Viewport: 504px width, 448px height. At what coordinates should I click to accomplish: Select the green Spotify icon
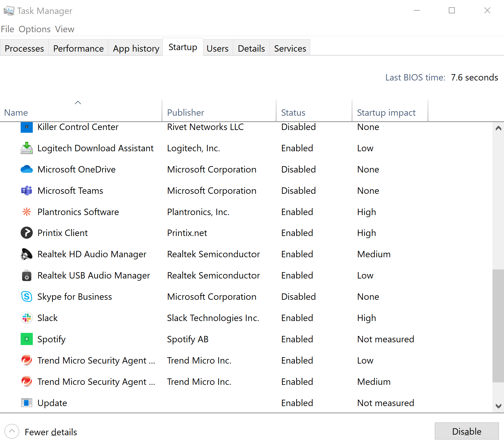(27, 339)
